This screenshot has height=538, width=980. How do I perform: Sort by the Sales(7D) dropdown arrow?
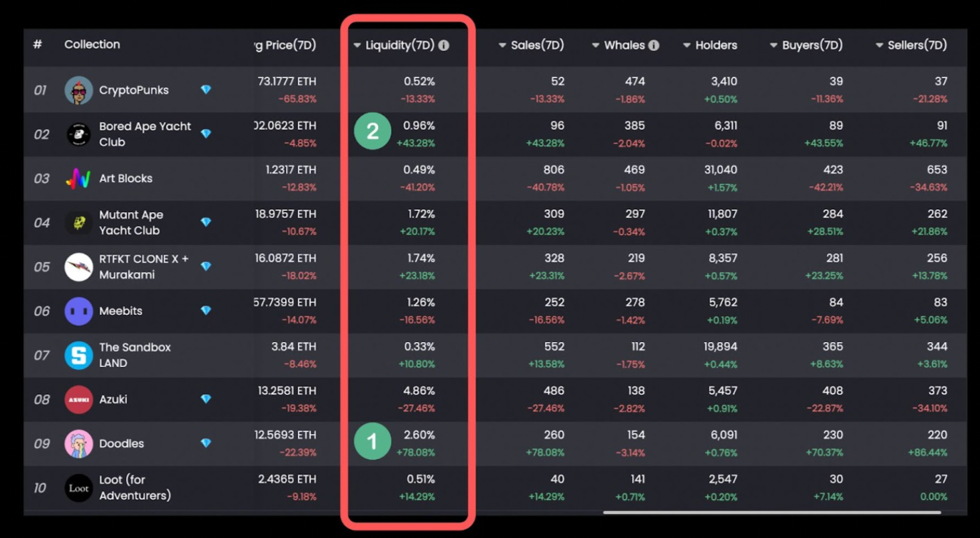503,46
